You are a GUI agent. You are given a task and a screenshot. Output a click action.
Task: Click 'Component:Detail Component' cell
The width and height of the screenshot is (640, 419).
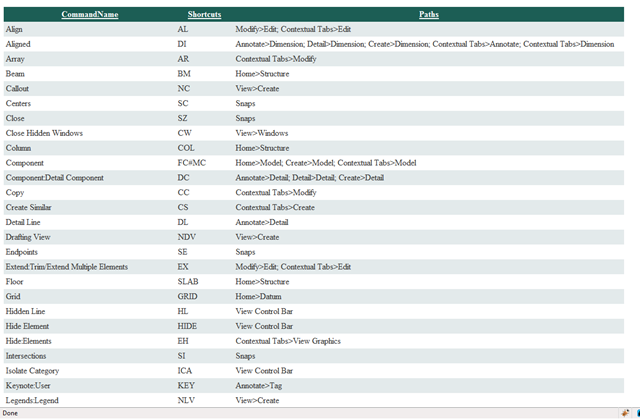[55, 178]
